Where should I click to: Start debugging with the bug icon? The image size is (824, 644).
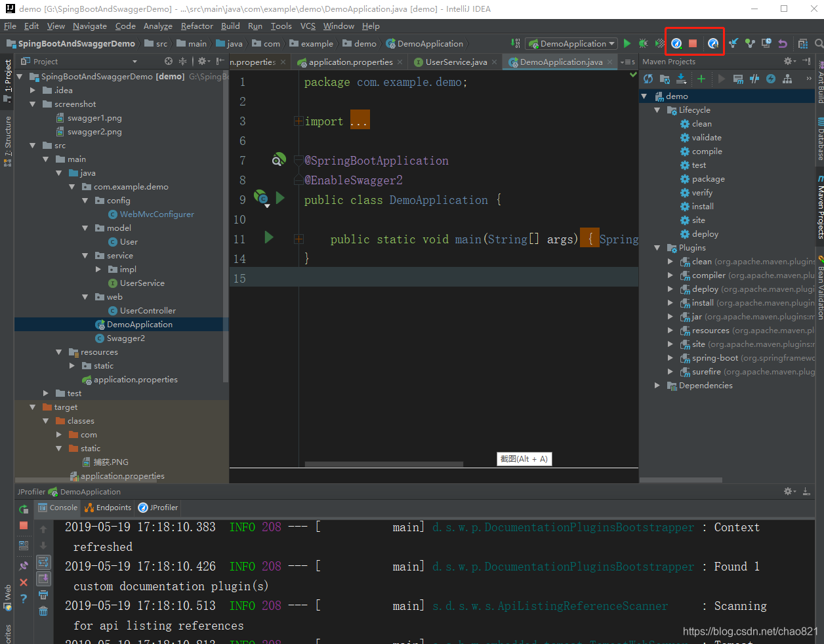pos(643,43)
